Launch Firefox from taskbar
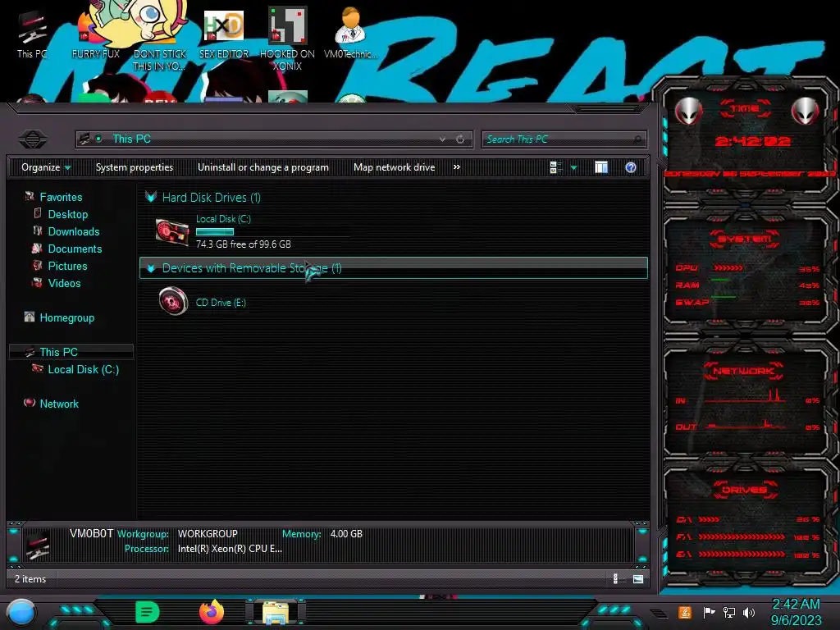840x630 pixels. tap(212, 612)
